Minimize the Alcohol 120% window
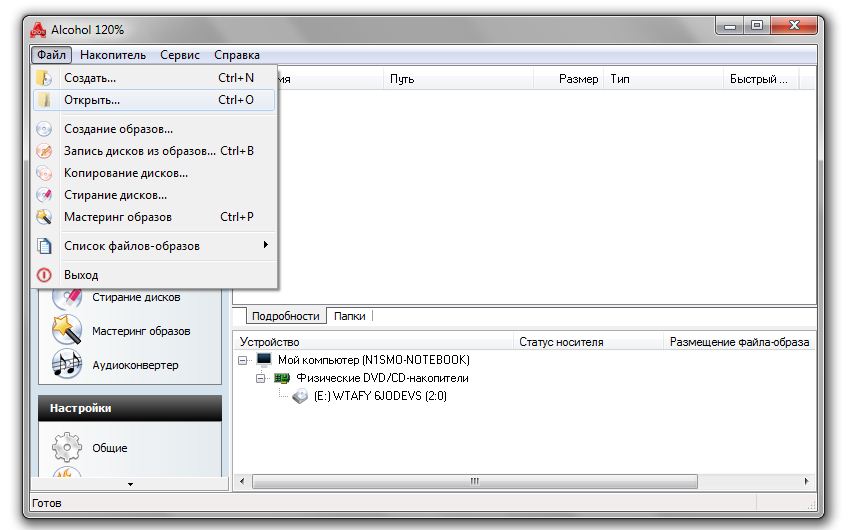The width and height of the screenshot is (849, 530). click(x=730, y=26)
